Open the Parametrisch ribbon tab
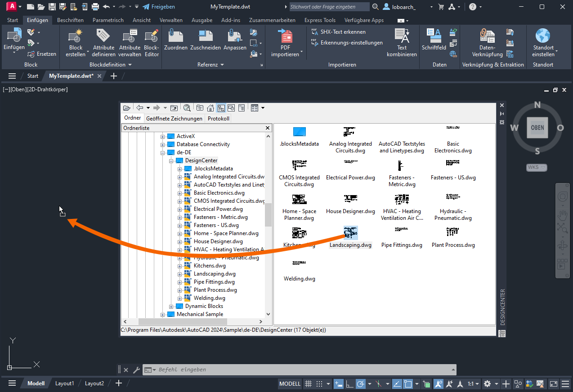 click(108, 20)
